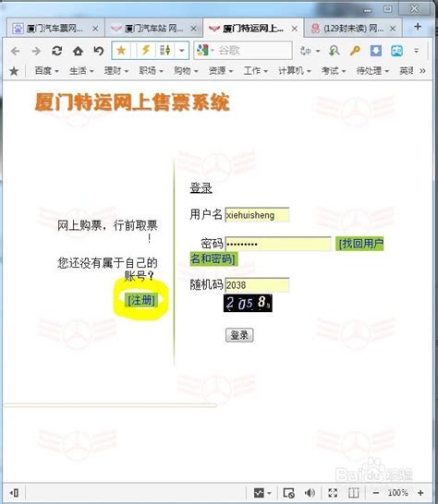Open the key password manager icon
Screen dimensions: 438x504
point(355,51)
